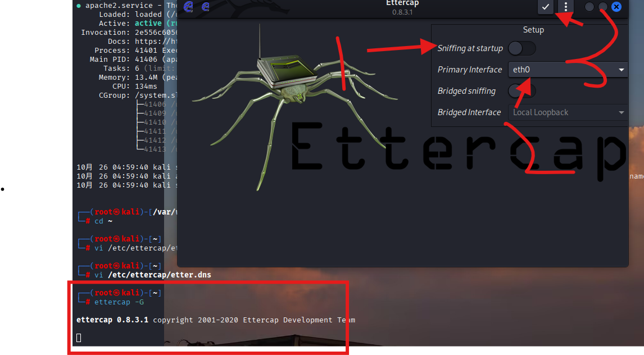This screenshot has height=355, width=644.
Task: Click the Setup panel heading
Action: (x=533, y=30)
